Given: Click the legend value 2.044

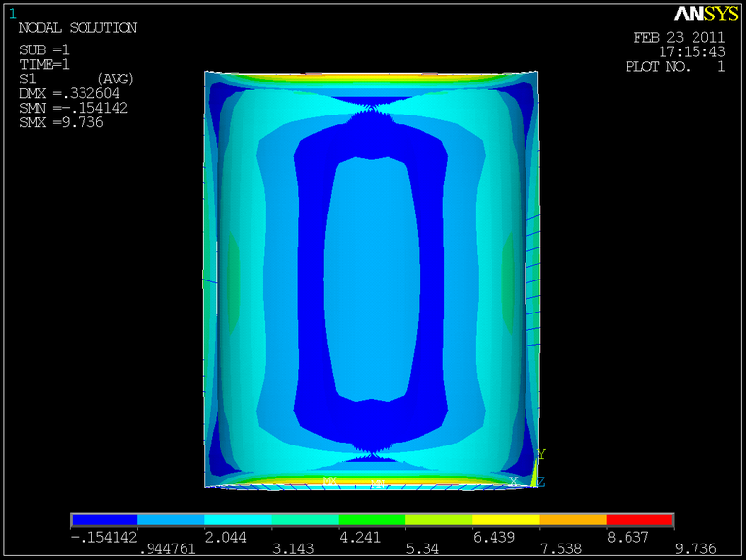Looking at the screenshot, I should [225, 537].
